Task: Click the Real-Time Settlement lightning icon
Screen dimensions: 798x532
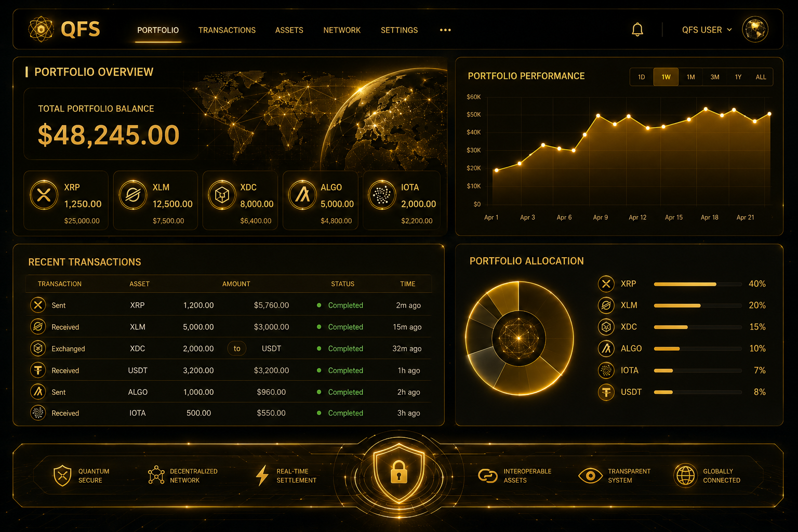Action: click(x=262, y=475)
